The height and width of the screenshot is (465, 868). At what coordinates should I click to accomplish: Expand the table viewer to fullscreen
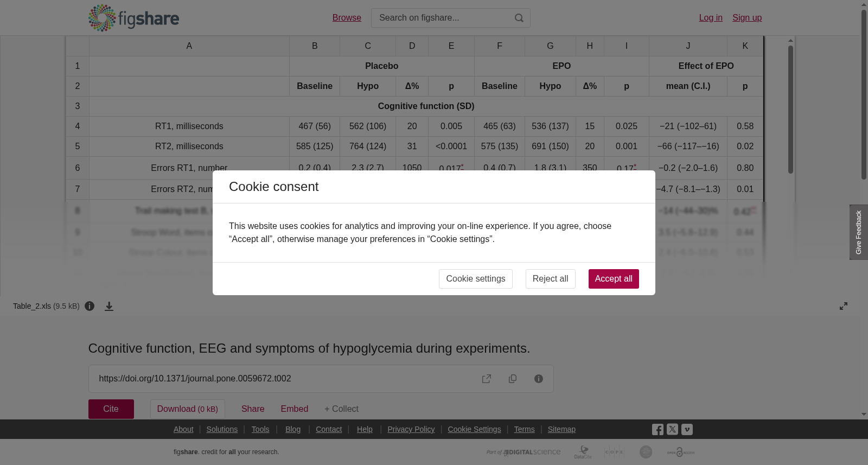[844, 306]
